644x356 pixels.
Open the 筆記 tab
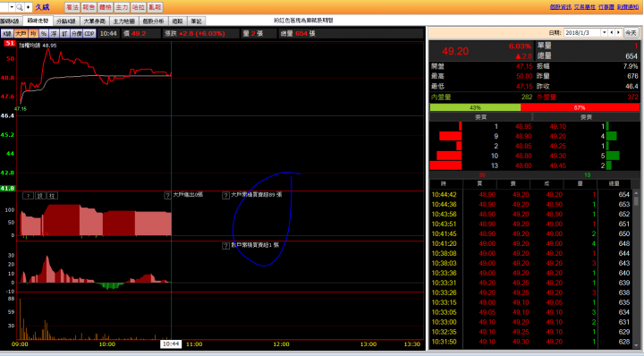click(196, 21)
